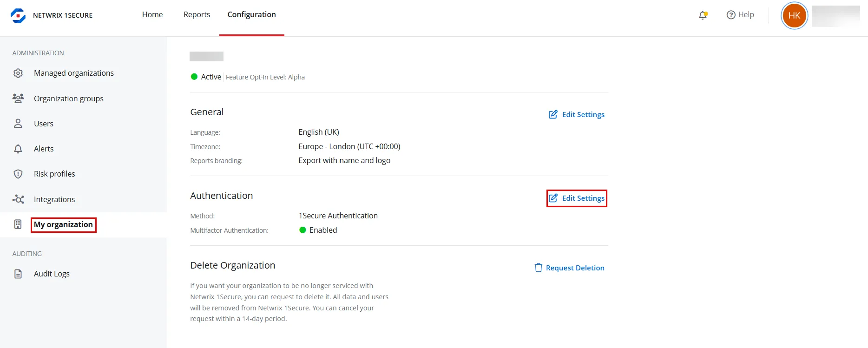The height and width of the screenshot is (348, 868).
Task: Click the trash can icon for deletion
Action: [539, 268]
